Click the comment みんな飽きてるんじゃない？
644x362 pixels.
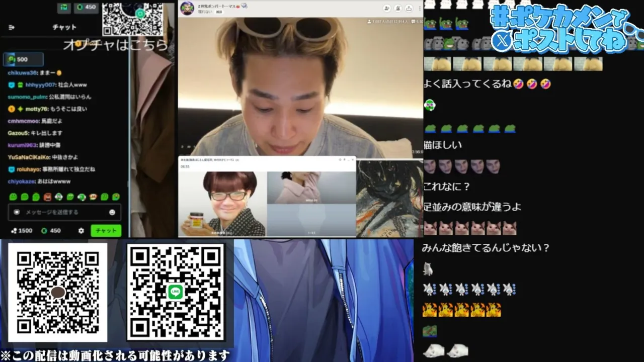[x=486, y=248]
